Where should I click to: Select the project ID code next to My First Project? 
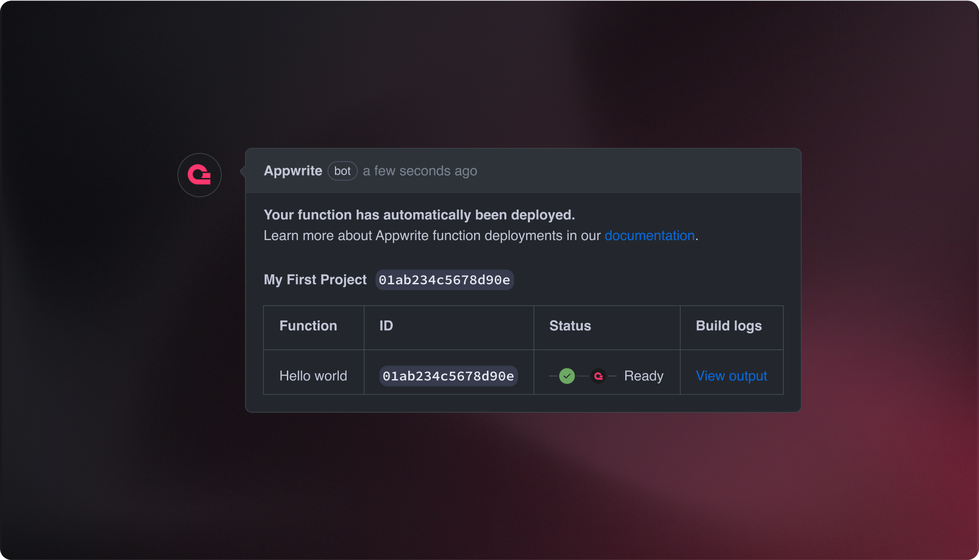point(444,280)
